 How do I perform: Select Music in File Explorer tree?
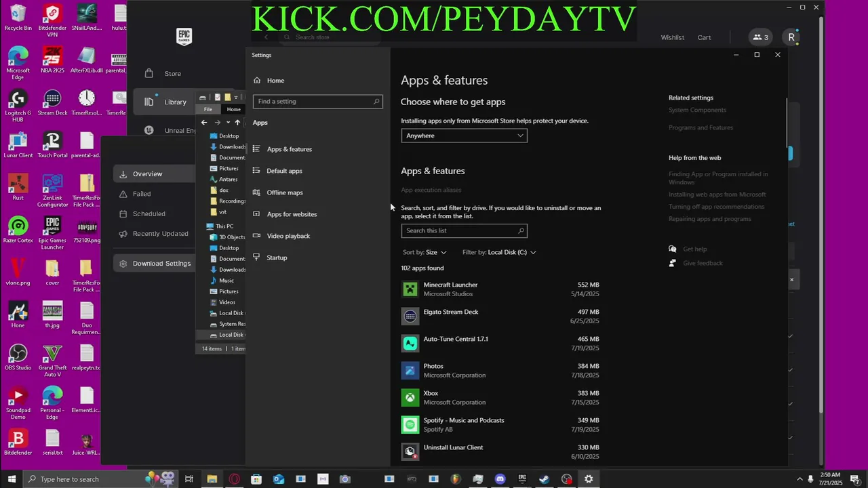click(x=226, y=281)
